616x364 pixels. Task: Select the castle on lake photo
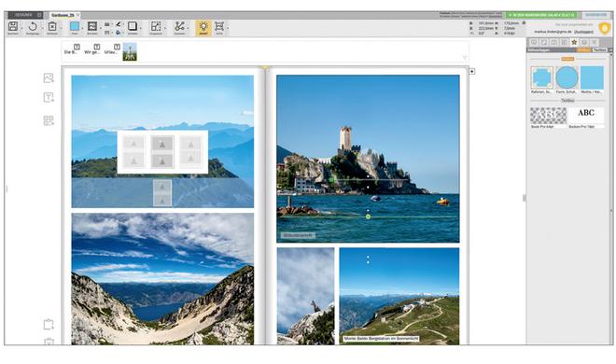point(368,159)
